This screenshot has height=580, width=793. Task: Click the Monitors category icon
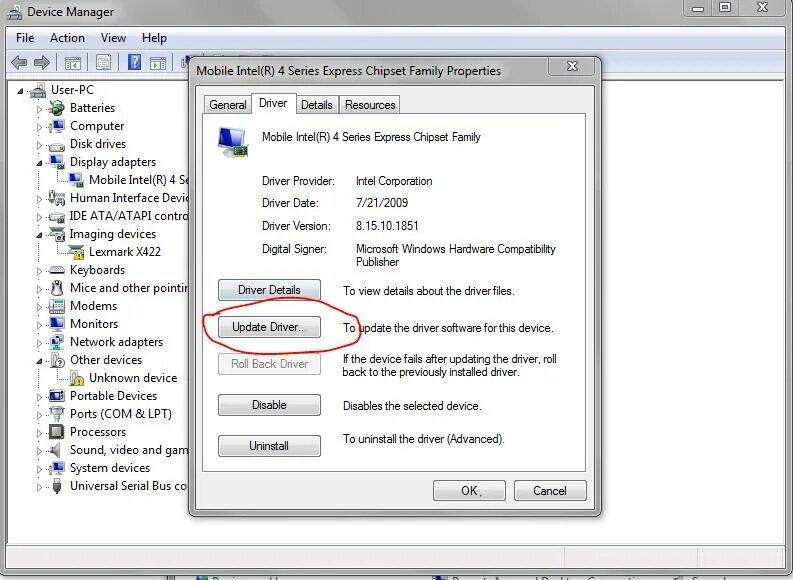57,324
